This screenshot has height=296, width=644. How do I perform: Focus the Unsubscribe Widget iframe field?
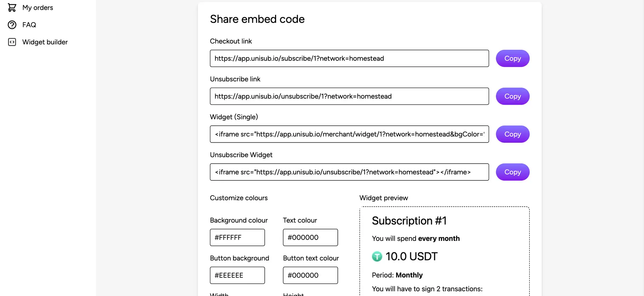point(349,172)
